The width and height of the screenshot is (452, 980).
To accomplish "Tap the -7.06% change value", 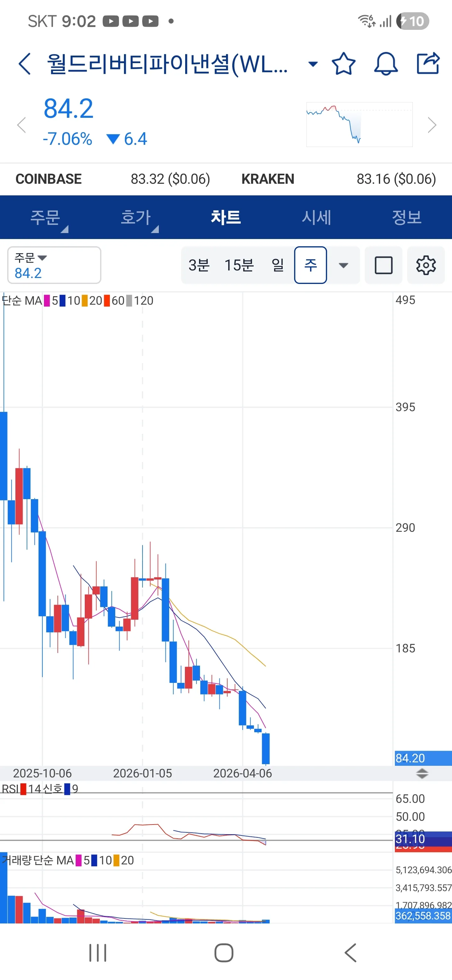I will [x=67, y=139].
